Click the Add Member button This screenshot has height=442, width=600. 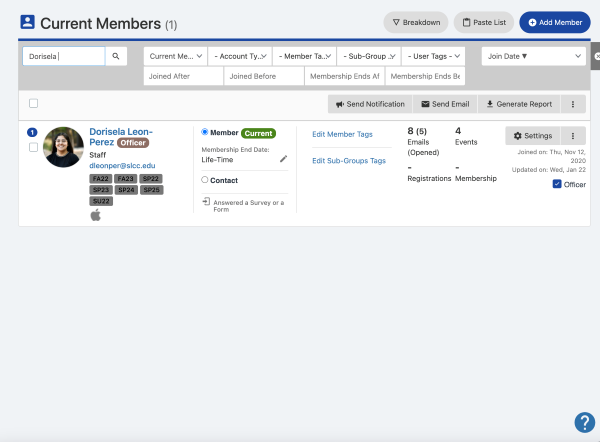pyautogui.click(x=555, y=22)
